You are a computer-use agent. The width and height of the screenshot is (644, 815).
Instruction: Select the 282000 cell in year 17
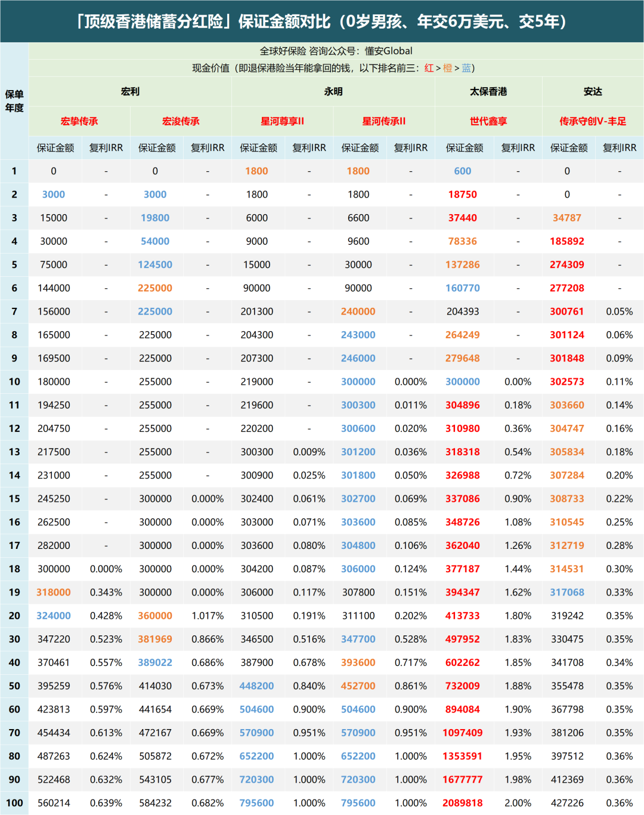tap(54, 545)
